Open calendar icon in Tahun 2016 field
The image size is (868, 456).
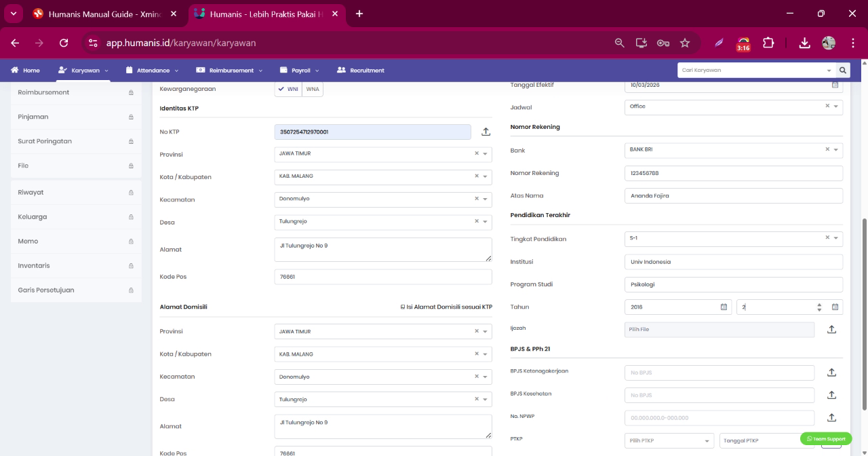coord(723,307)
